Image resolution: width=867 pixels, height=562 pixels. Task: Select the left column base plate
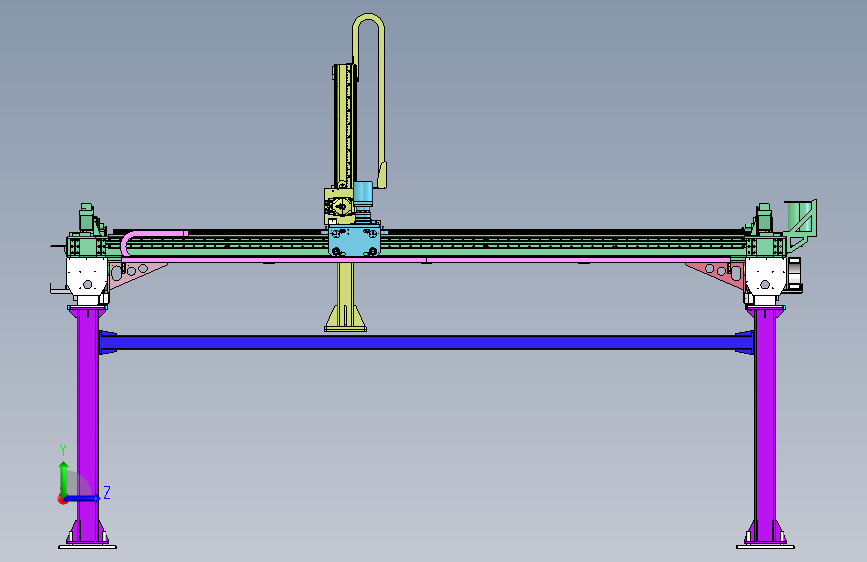(87, 547)
